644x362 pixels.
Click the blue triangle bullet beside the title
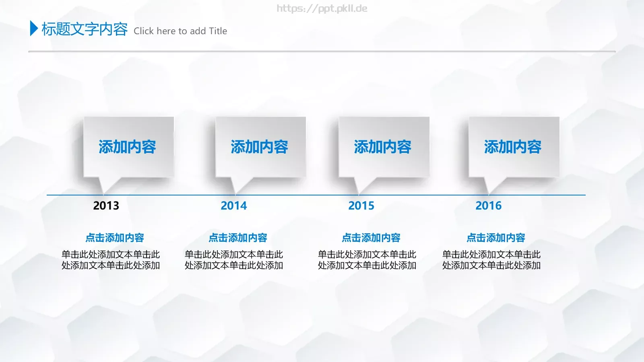click(x=34, y=29)
